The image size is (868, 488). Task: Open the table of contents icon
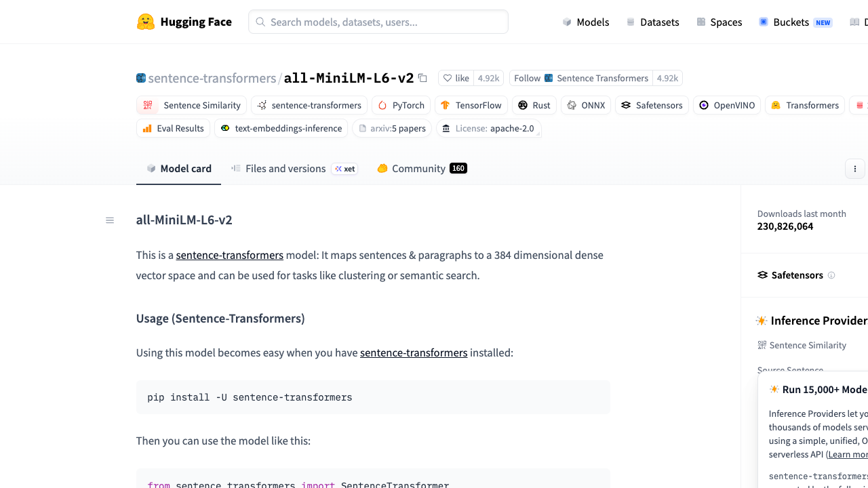110,220
